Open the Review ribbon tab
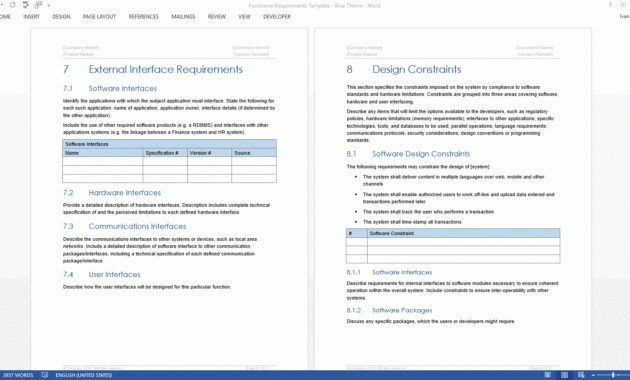Image resolution: width=630 pixels, height=380 pixels. coord(217,16)
